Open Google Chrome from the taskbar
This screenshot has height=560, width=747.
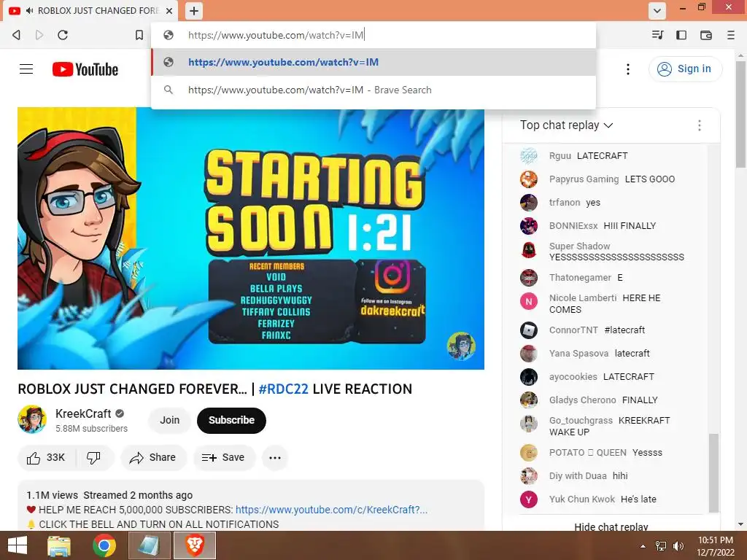coord(104,545)
